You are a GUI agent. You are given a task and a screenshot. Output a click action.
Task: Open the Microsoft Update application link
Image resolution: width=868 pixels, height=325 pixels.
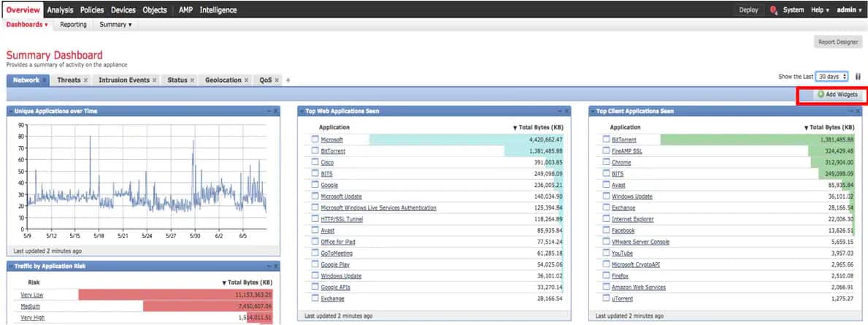[342, 196]
